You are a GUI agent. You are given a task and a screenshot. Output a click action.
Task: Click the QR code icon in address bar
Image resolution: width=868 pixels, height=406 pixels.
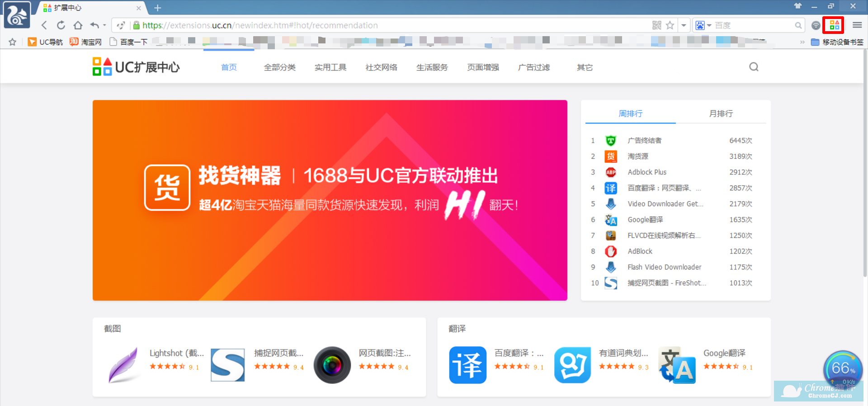click(x=657, y=25)
